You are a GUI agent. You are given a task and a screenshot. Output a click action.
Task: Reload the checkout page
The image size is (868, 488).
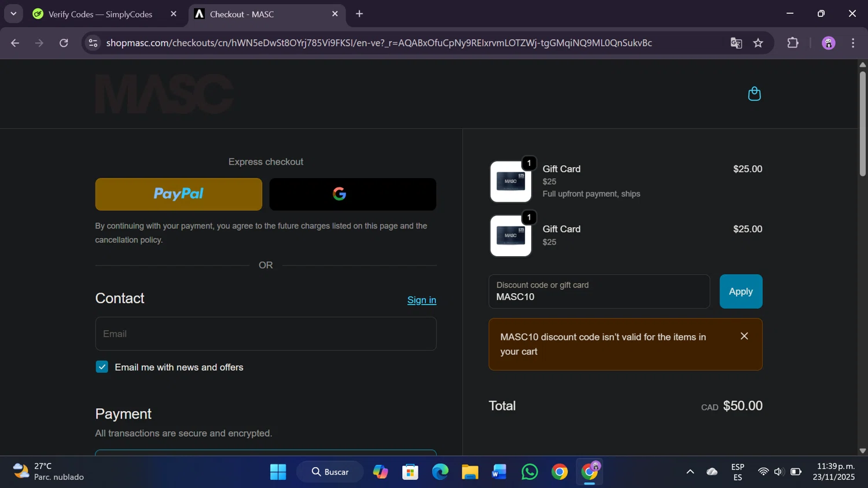click(x=64, y=43)
